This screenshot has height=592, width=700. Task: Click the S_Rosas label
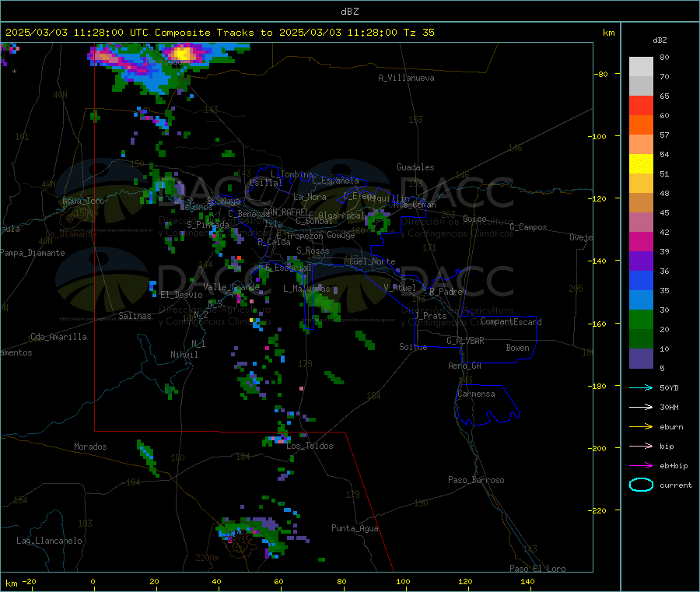pos(313,250)
